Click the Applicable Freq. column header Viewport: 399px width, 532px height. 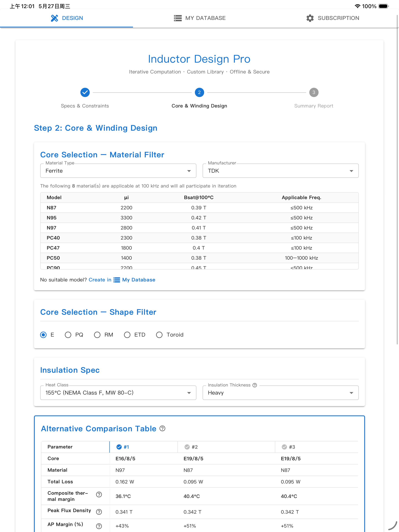[x=301, y=197]
